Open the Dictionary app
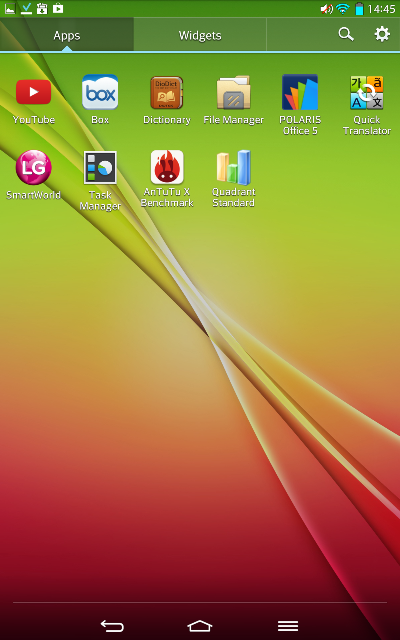 click(167, 100)
